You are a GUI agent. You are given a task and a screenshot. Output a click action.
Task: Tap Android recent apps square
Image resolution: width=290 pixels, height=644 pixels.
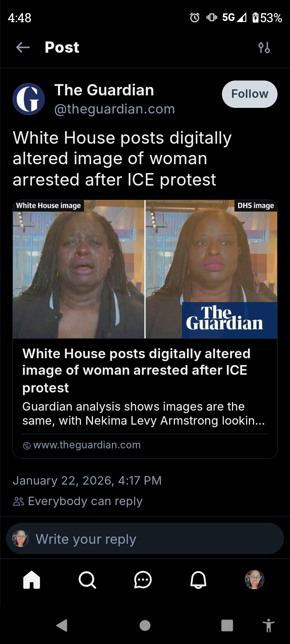(227, 625)
